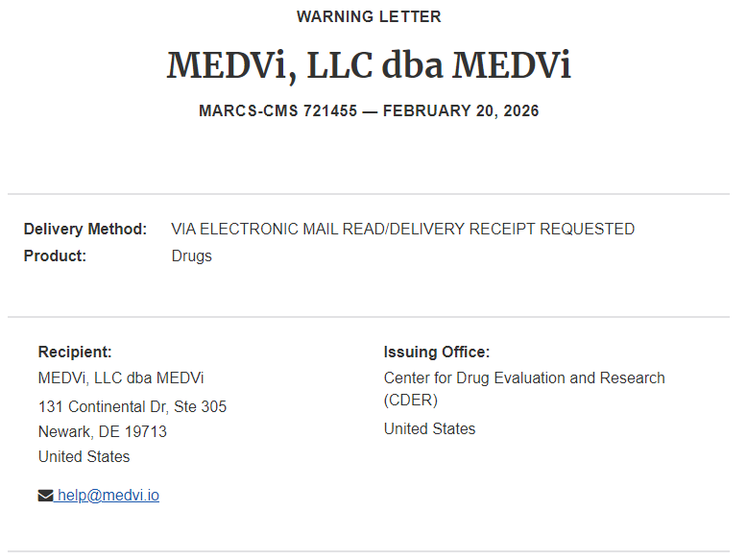
Task: Click the VIA ELECTRONIC MAIL delivery text
Action: click(402, 229)
